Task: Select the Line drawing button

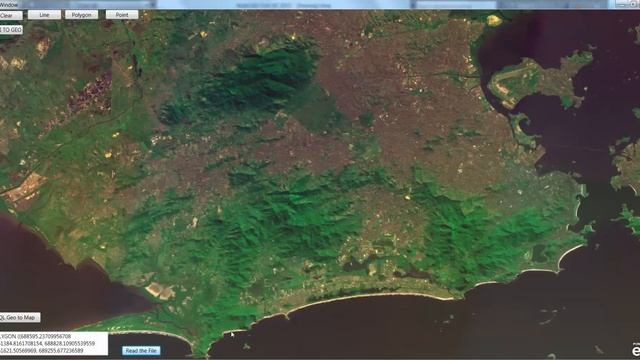Action: (44, 15)
